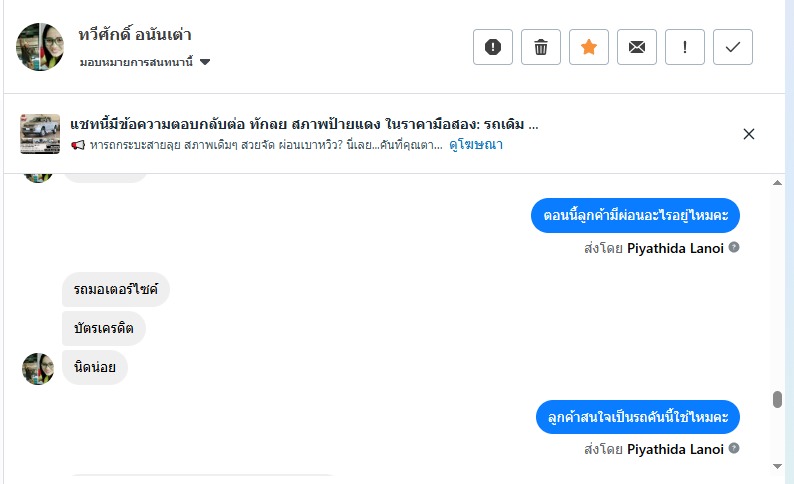Click the truck ad thumbnail
794x484 pixels.
coord(40,134)
